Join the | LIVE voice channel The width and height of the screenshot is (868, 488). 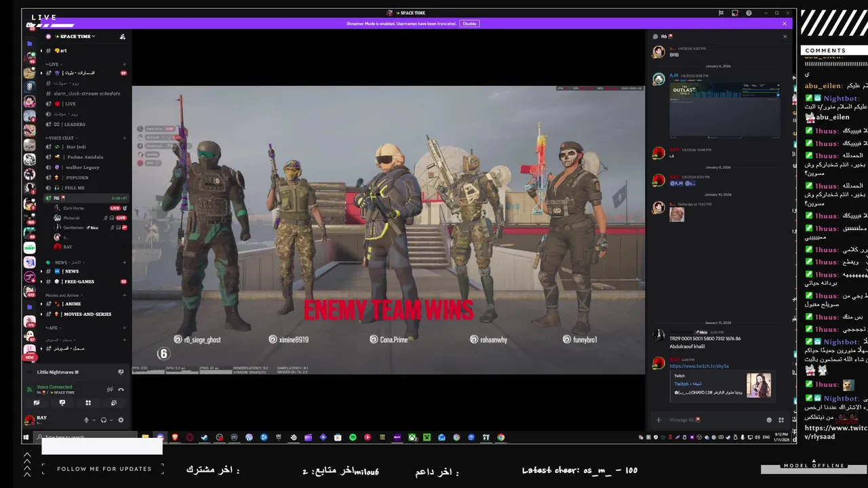pyautogui.click(x=85, y=104)
